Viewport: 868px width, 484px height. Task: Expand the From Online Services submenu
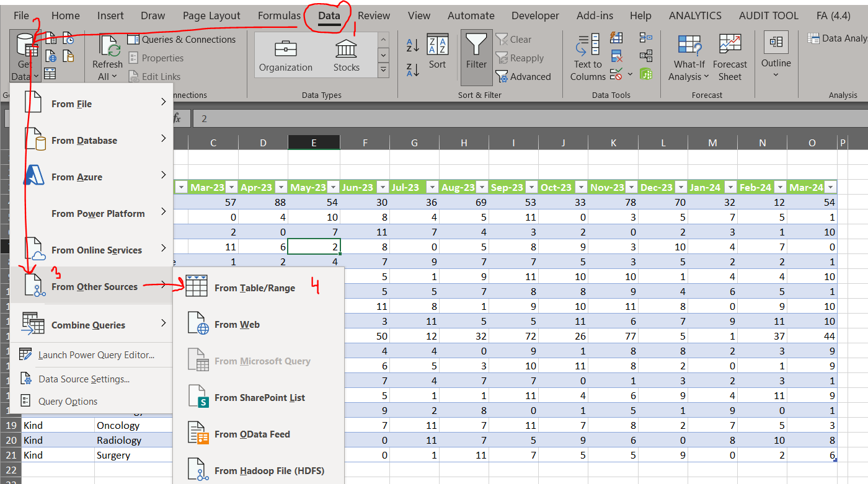(92, 250)
